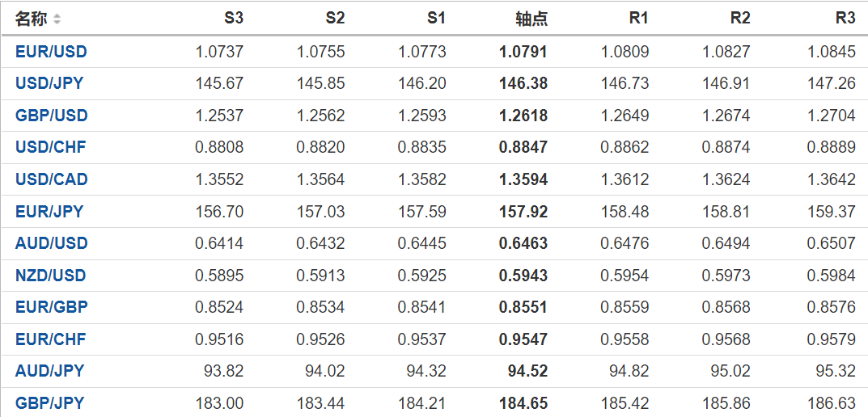Click the GBP/JPY R3 value 186.63
868x417 pixels.
point(831,403)
